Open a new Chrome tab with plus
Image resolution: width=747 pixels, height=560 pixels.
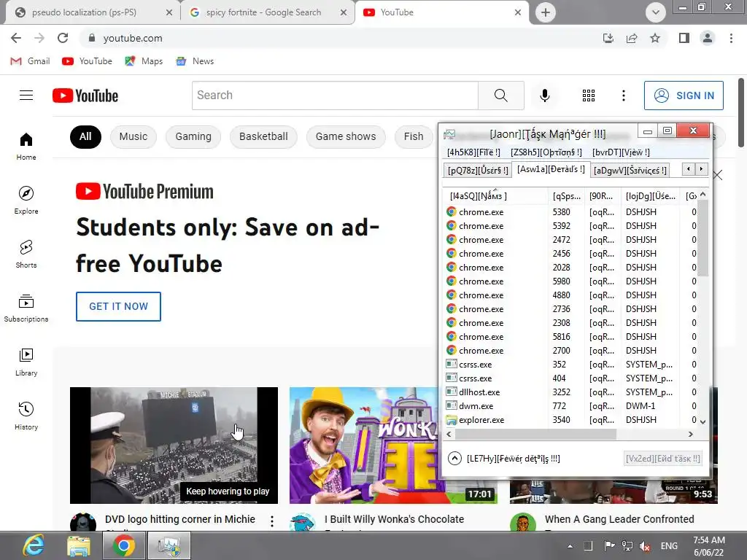coord(546,12)
